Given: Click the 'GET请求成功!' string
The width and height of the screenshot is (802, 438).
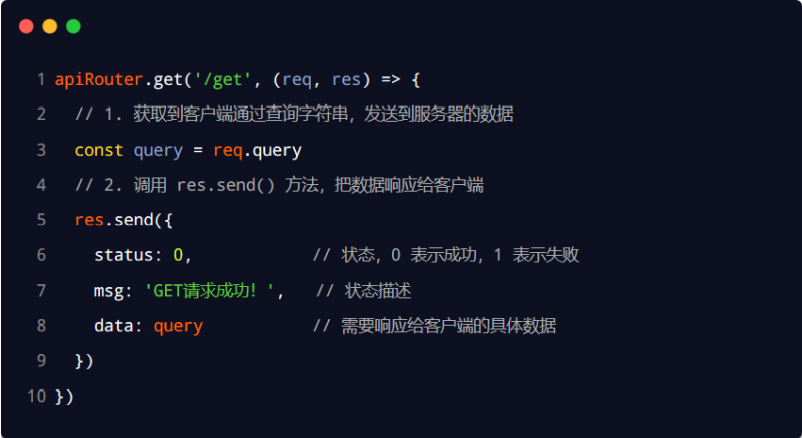Looking at the screenshot, I should click(x=209, y=291).
